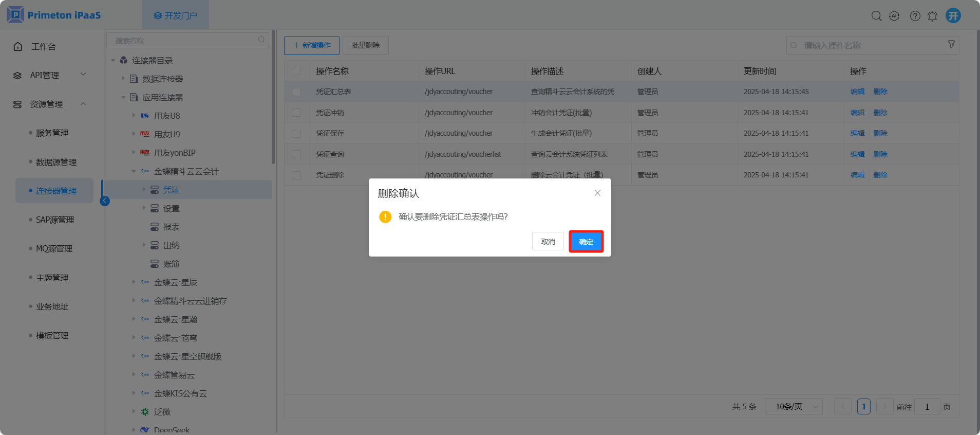The height and width of the screenshot is (435, 980).
Task: Click the filter funnel icon
Action: (x=951, y=45)
